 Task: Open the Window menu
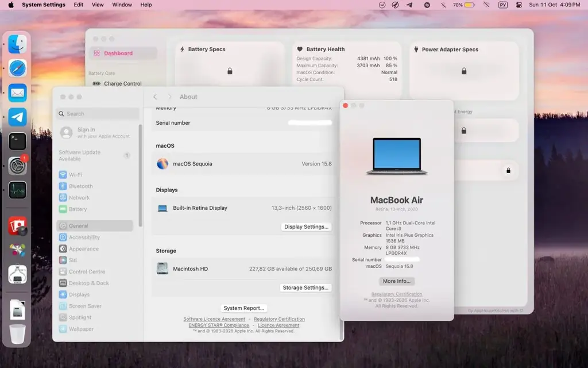pos(122,5)
